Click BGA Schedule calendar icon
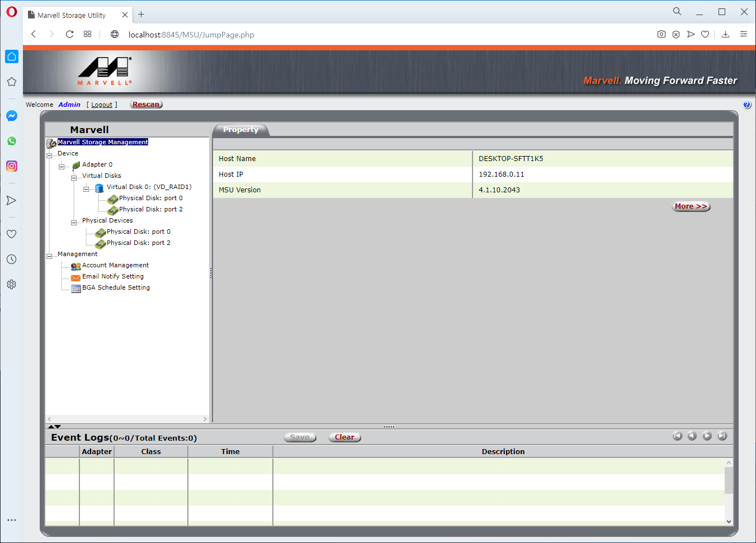Image resolution: width=756 pixels, height=543 pixels. (x=76, y=289)
